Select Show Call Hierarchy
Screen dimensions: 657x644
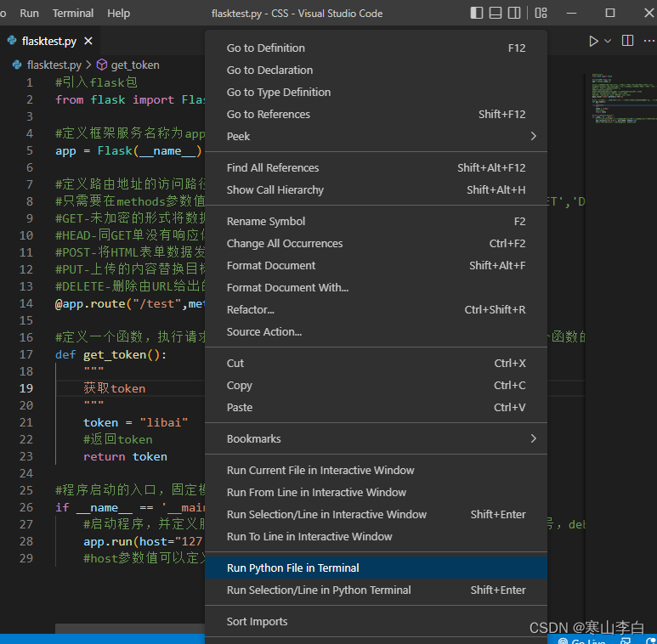376,190
